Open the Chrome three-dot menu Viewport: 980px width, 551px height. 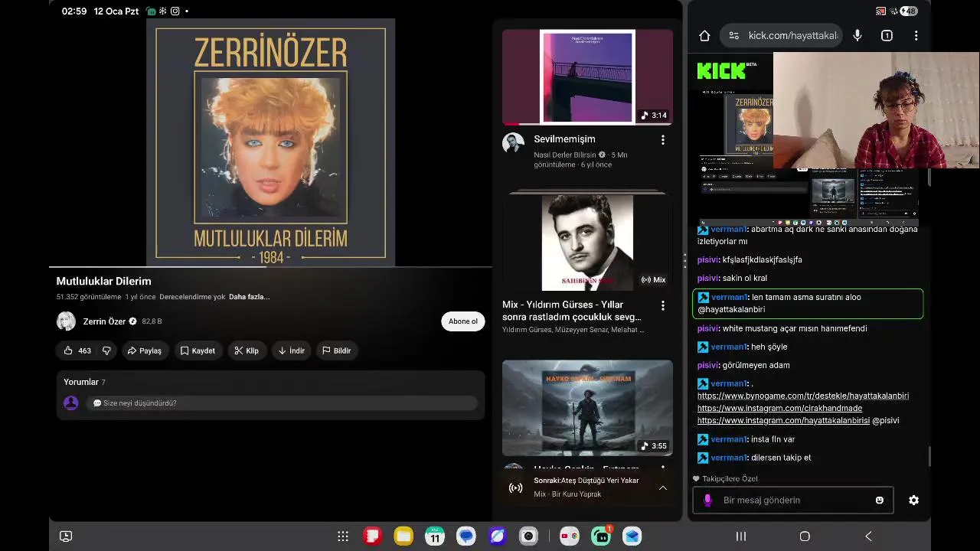(x=916, y=35)
